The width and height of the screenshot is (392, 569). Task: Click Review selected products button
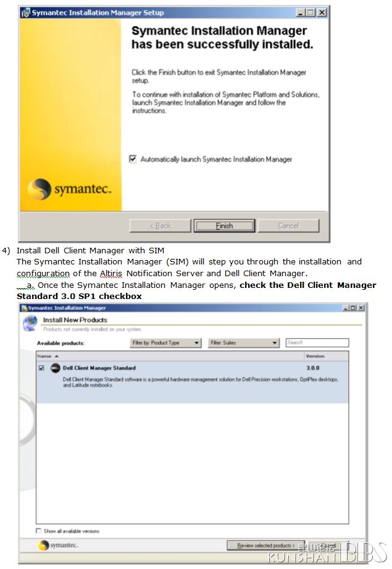pyautogui.click(x=266, y=546)
